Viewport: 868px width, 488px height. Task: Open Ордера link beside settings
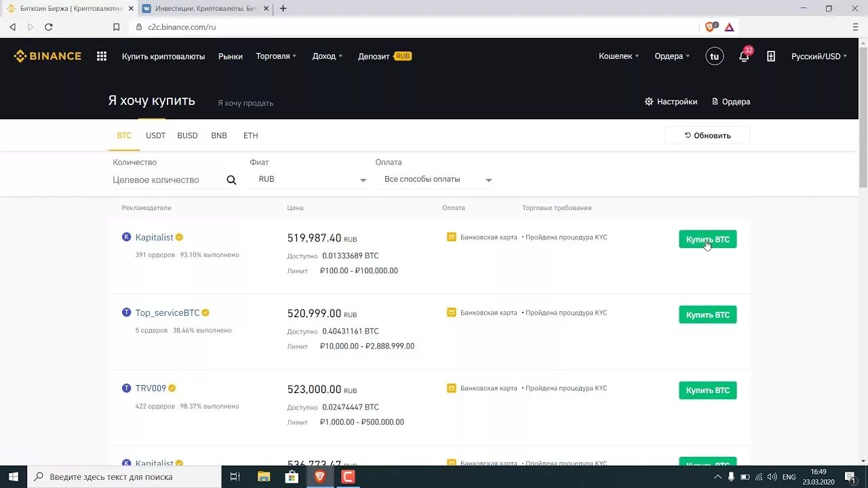tap(731, 102)
